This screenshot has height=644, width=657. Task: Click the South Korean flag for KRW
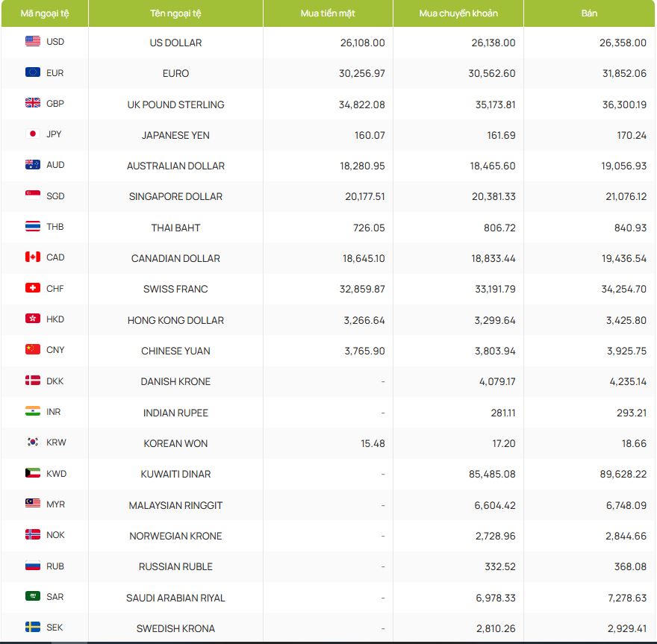coord(33,442)
